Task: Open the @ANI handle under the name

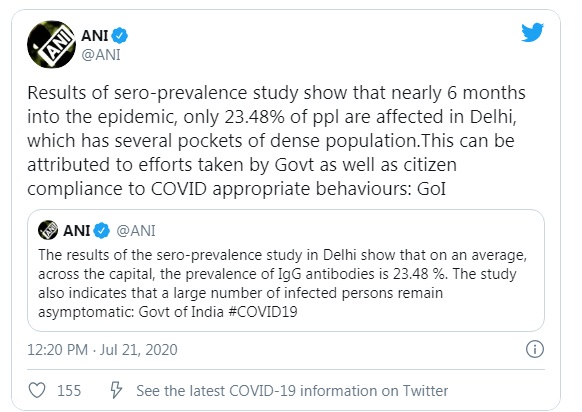Action: [x=101, y=55]
